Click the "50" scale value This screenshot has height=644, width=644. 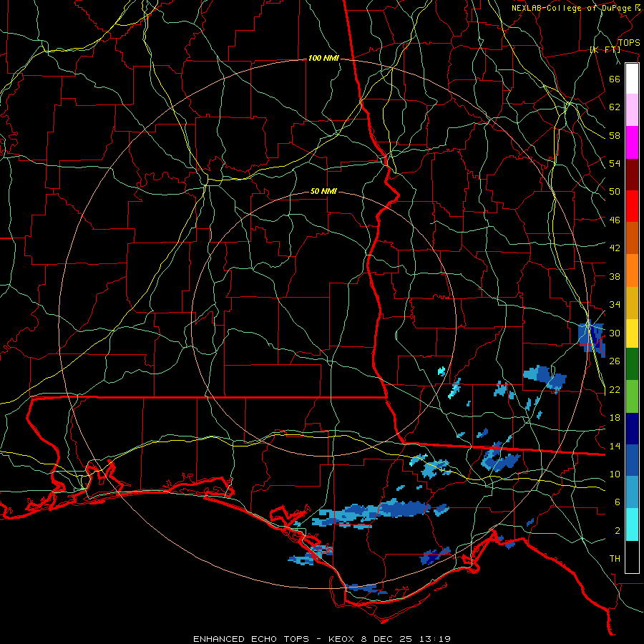point(615,192)
